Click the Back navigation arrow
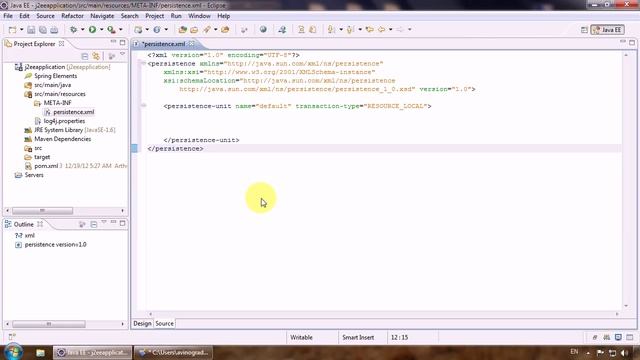The height and width of the screenshot is (360, 640). tap(382, 30)
